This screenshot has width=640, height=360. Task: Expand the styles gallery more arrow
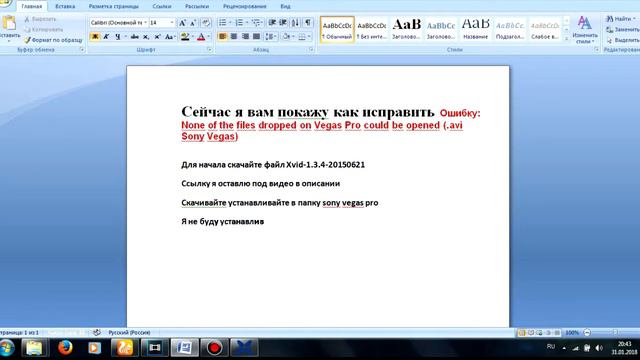(566, 38)
